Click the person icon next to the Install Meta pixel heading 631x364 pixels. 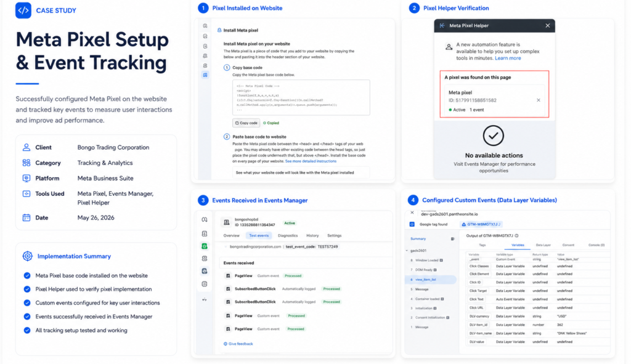pyautogui.click(x=219, y=30)
